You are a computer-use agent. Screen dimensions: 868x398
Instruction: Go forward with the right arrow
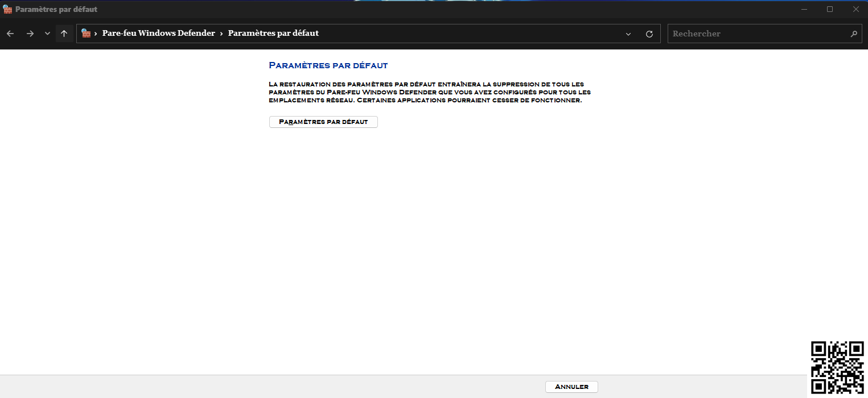(30, 34)
